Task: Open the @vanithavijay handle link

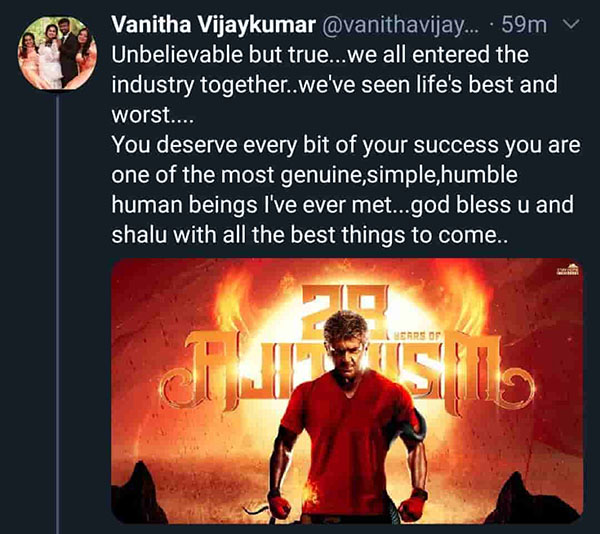Action: tap(400, 25)
